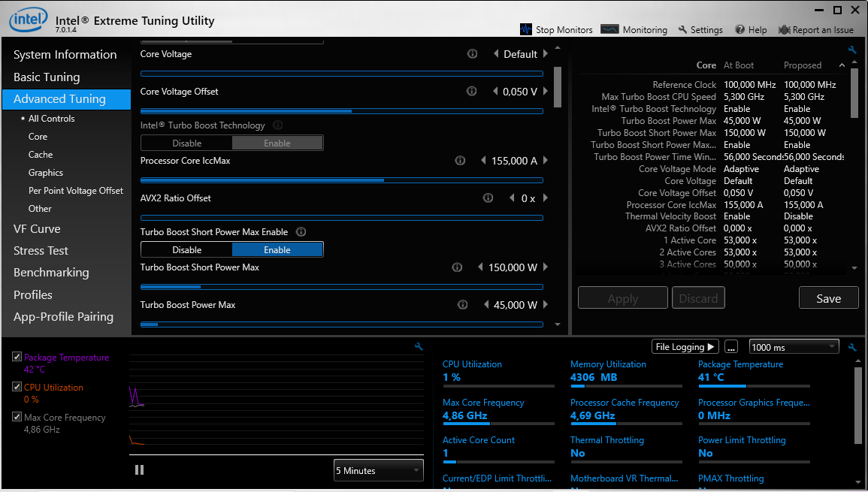Show info for Turbo Boost Short Power Max
868x492 pixels.
(457, 267)
